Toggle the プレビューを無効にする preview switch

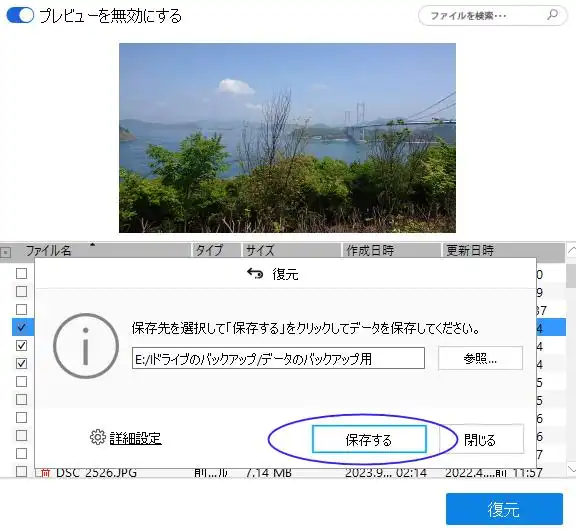(21, 15)
